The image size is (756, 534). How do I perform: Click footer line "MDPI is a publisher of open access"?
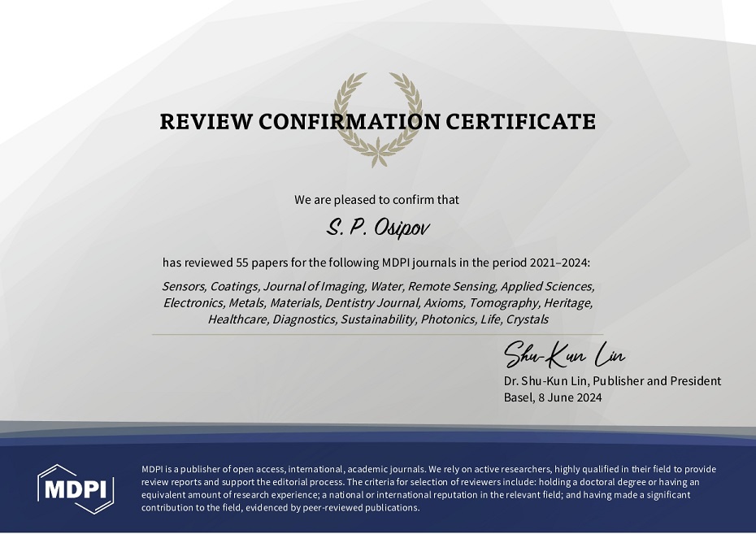428,469
